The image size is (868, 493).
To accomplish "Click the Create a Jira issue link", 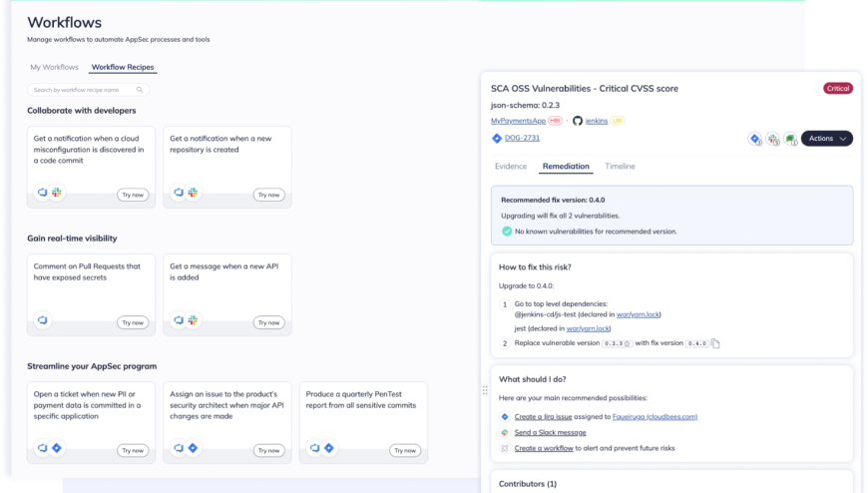I will 544,416.
